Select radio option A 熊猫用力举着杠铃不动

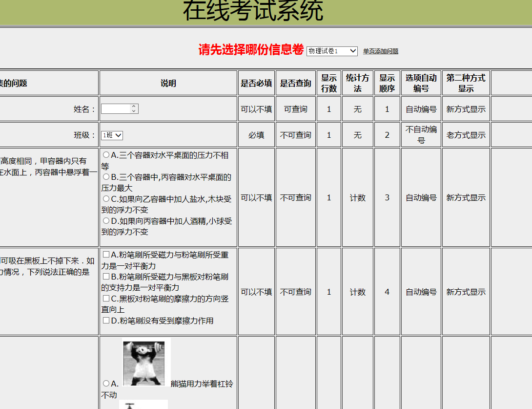106,384
